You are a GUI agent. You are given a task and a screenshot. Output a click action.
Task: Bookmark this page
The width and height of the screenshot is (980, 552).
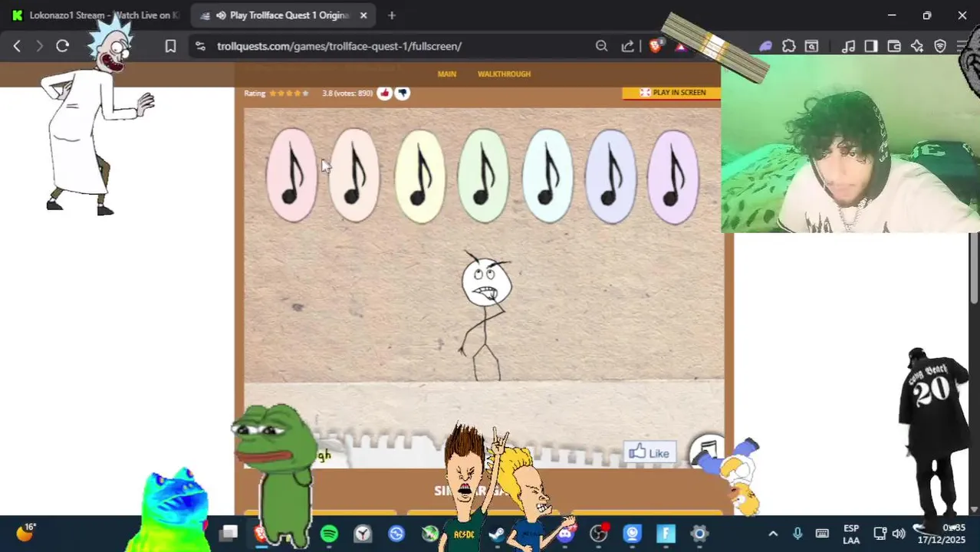tap(170, 46)
